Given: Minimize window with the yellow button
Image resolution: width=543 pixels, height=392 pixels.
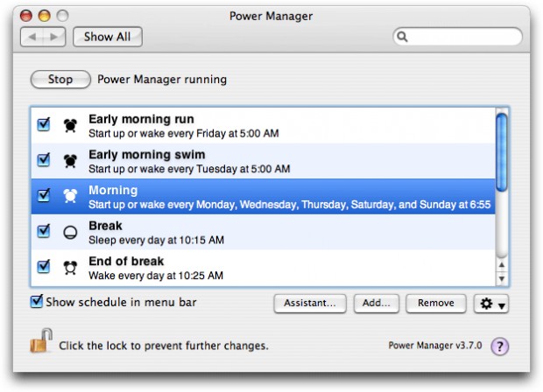Looking at the screenshot, I should (x=45, y=16).
